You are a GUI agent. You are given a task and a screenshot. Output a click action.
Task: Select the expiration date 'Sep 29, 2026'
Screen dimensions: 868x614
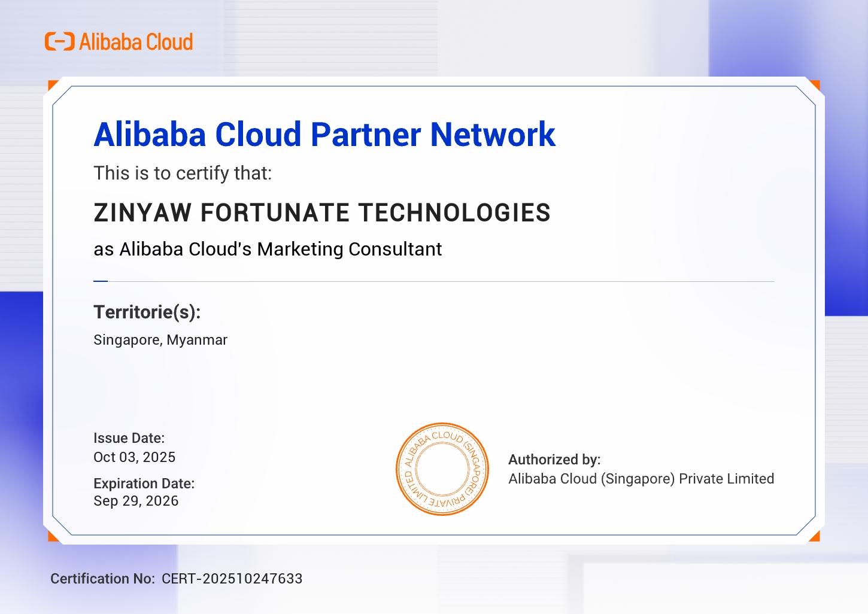pos(136,501)
